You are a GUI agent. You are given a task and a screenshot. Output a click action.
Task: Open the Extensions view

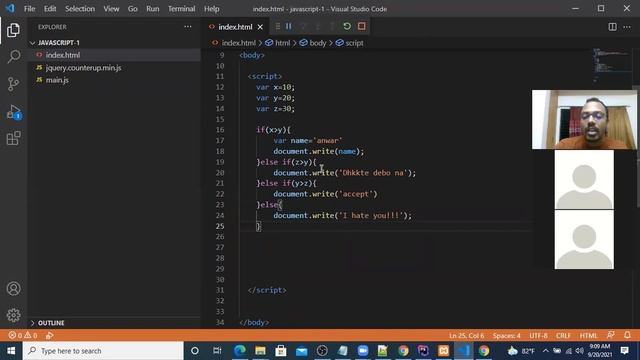tap(13, 138)
